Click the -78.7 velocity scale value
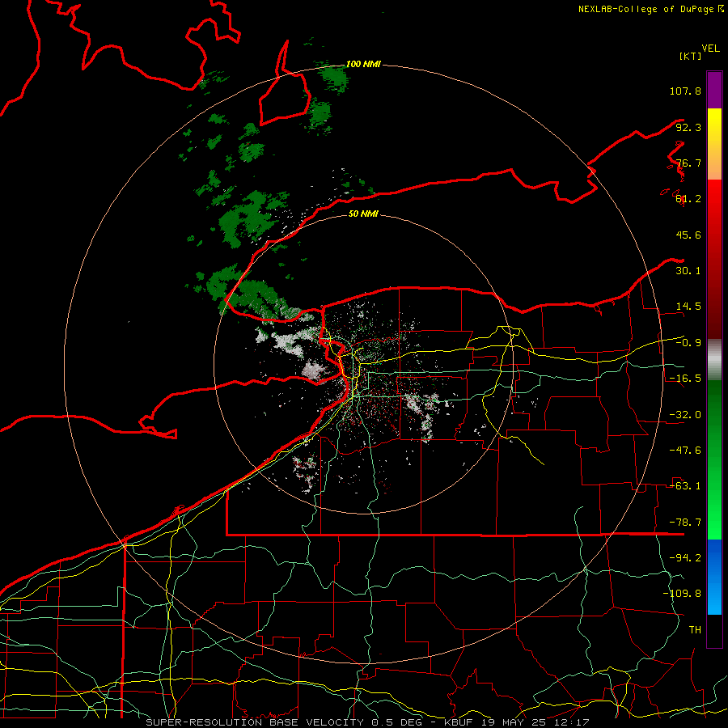 click(685, 523)
